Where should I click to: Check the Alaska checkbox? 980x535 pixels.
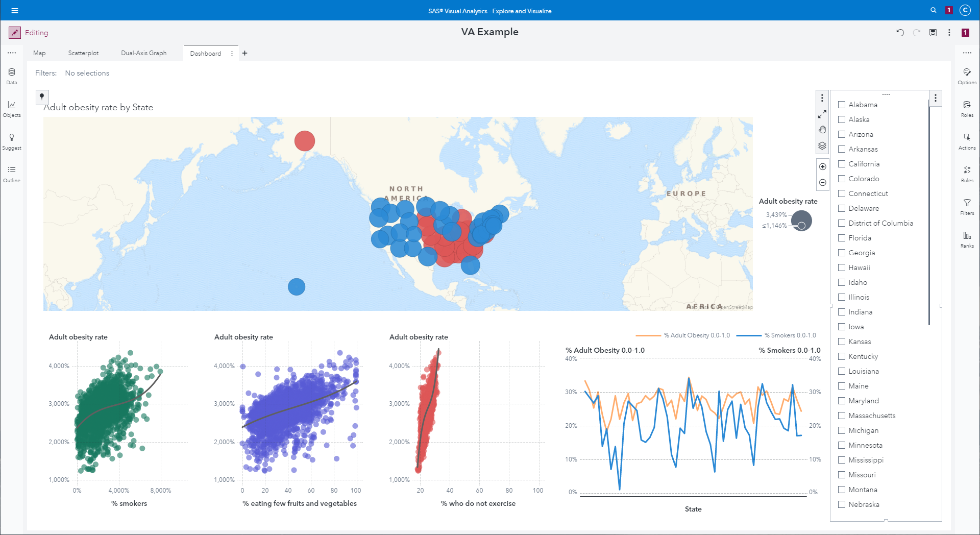click(842, 119)
